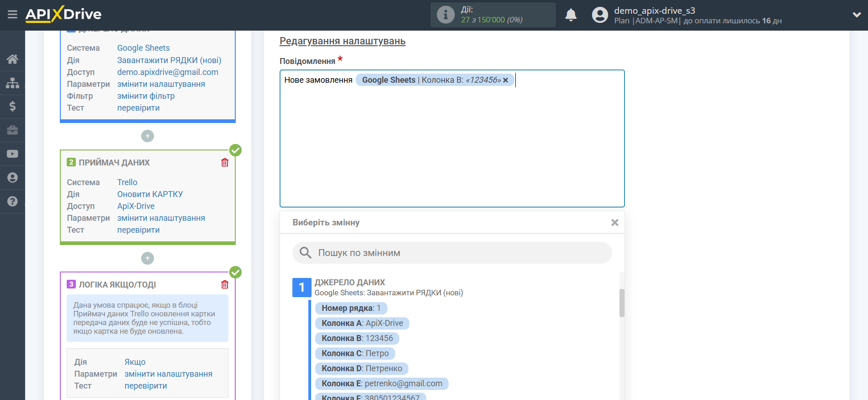Screen dimensions: 868x400
Task: Open connections sitemap icon in sidebar
Action: [12, 83]
